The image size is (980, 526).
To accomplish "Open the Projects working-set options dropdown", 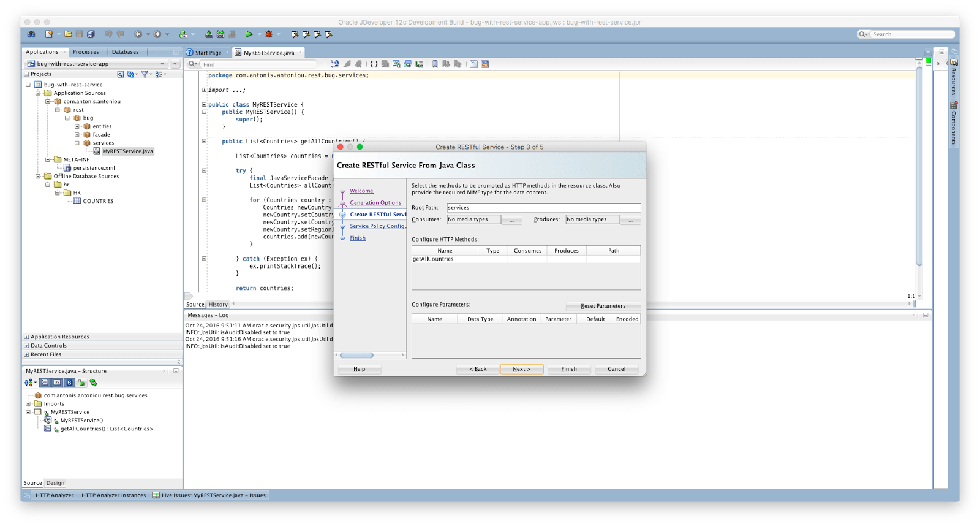I will point(160,74).
